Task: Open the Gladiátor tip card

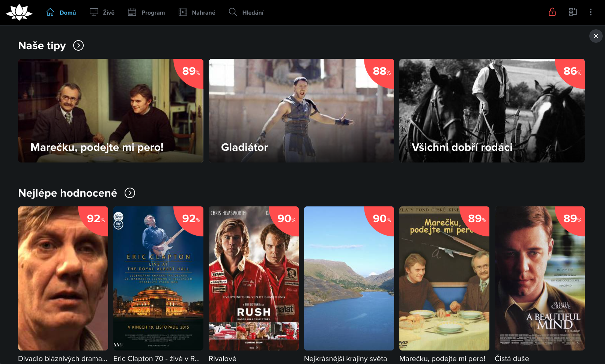Action: tap(301, 111)
